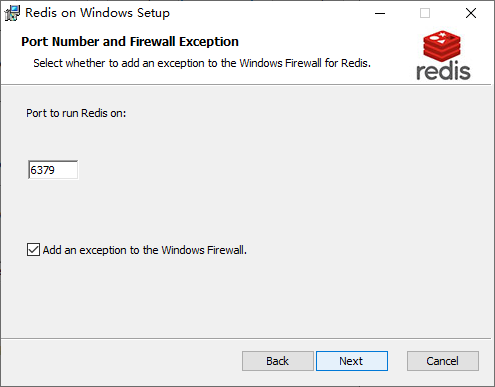495x387 pixels.
Task: Click the 'Port to run Redis on:' label
Action: (x=76, y=113)
